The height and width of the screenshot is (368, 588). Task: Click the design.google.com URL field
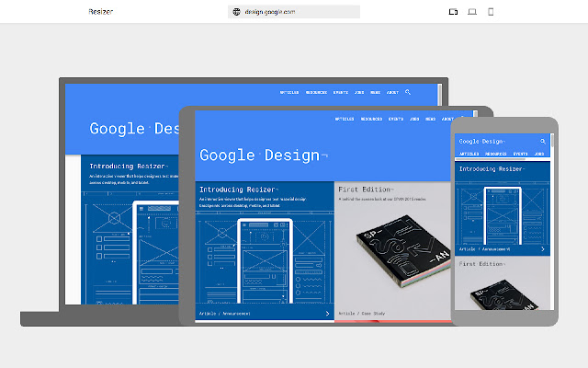[x=294, y=12]
